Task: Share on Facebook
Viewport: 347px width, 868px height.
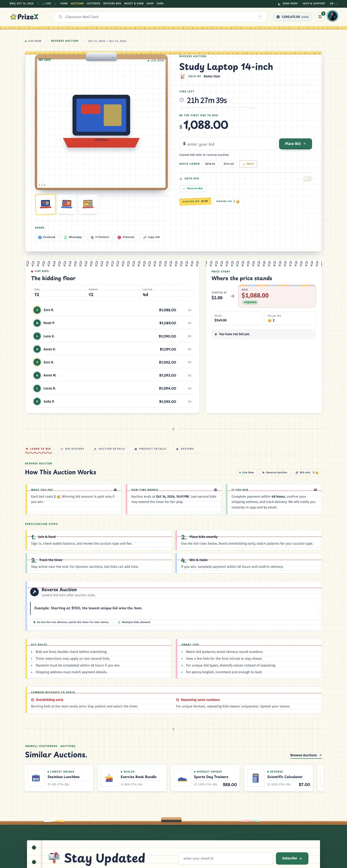Action: [47, 237]
